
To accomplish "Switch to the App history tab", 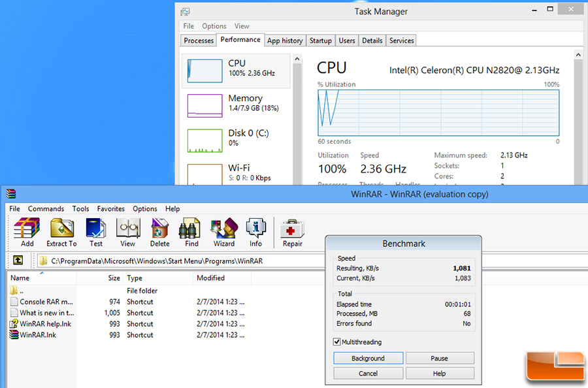I will (285, 40).
